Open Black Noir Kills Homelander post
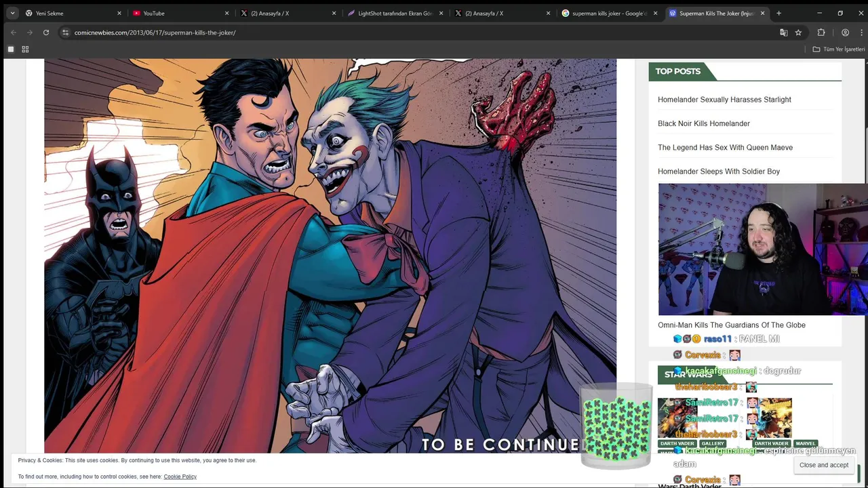 point(704,123)
